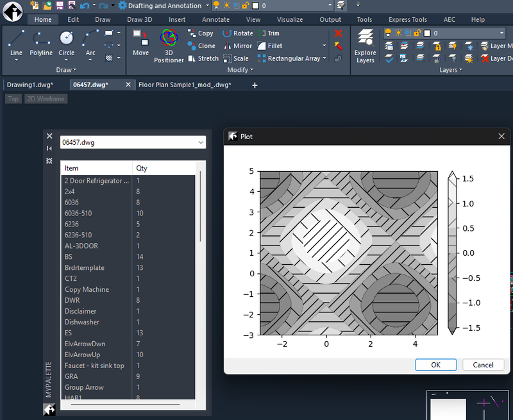Click Cancel in the Plot dialog
Screen dimensions: 513x420
(x=483, y=365)
